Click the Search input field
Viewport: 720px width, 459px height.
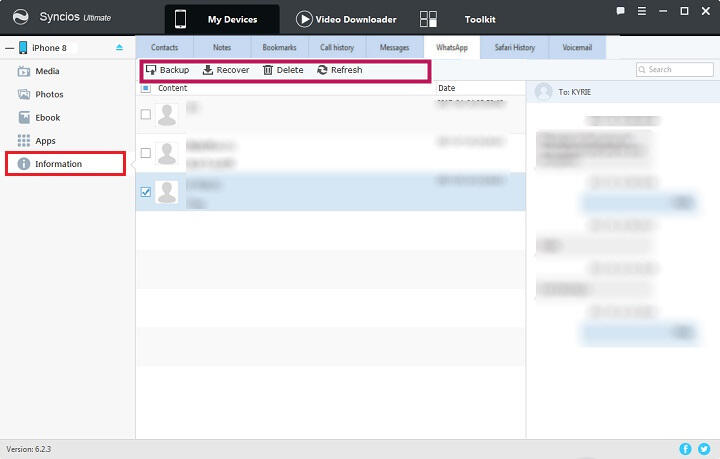click(x=677, y=70)
